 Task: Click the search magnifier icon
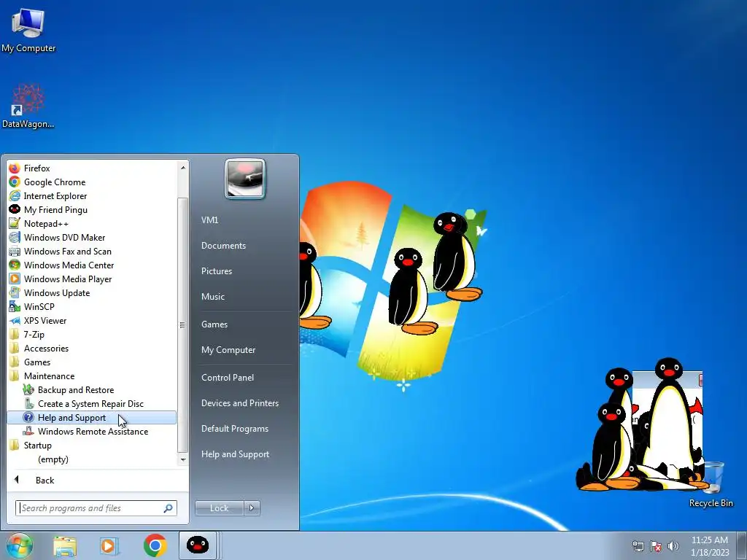[169, 508]
